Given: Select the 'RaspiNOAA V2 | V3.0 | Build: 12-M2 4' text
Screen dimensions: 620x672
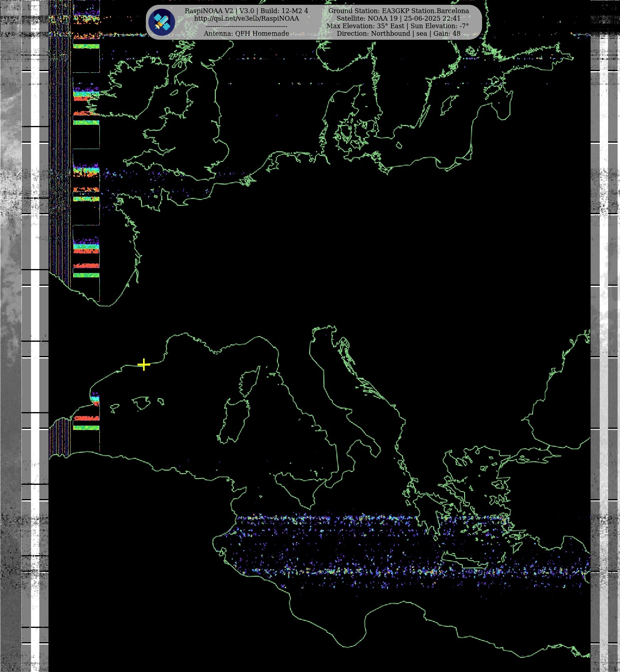Looking at the screenshot, I should coord(246,11).
